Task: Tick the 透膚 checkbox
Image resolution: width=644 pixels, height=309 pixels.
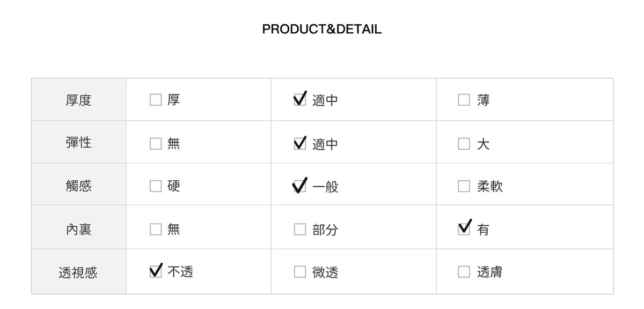Action: pyautogui.click(x=464, y=272)
